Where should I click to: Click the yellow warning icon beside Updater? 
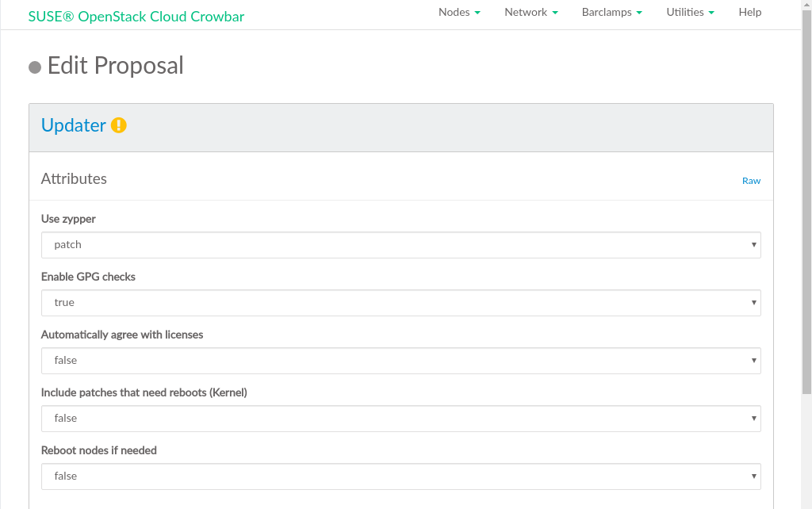(x=118, y=125)
